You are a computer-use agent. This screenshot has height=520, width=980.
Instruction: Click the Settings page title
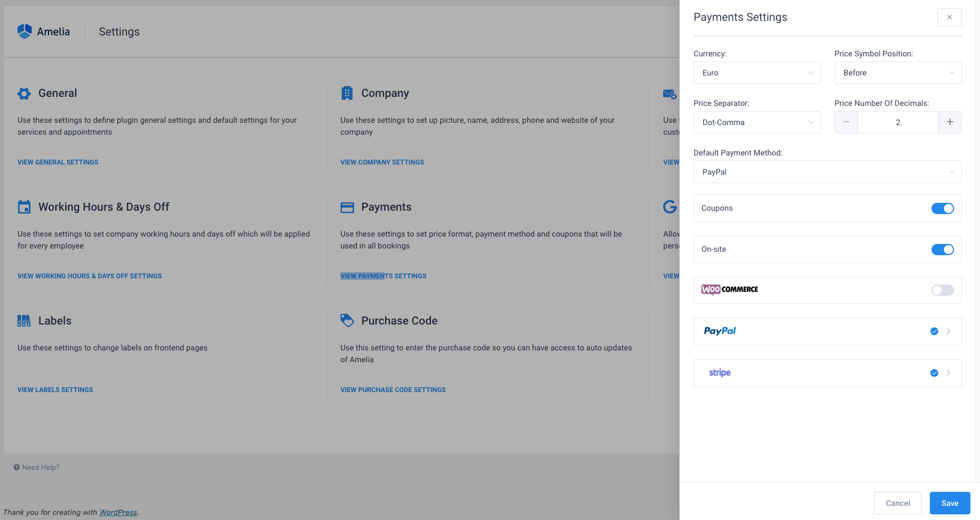pos(119,32)
